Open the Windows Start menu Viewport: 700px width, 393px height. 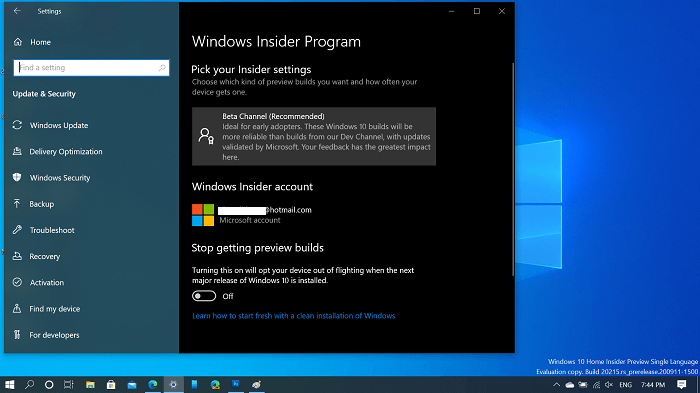point(9,385)
